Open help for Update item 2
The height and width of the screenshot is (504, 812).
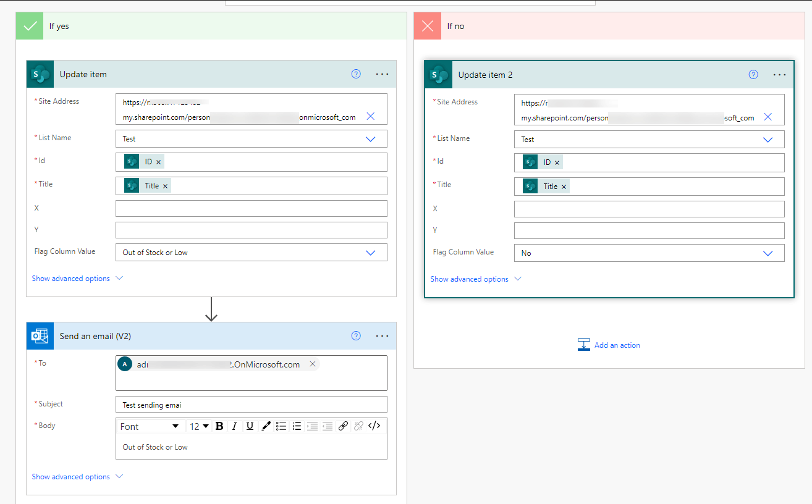point(753,74)
